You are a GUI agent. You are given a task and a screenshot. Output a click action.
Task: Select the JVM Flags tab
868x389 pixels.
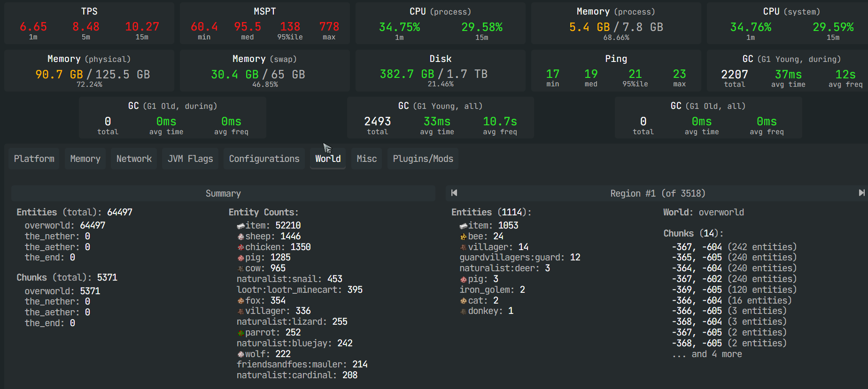click(x=190, y=159)
